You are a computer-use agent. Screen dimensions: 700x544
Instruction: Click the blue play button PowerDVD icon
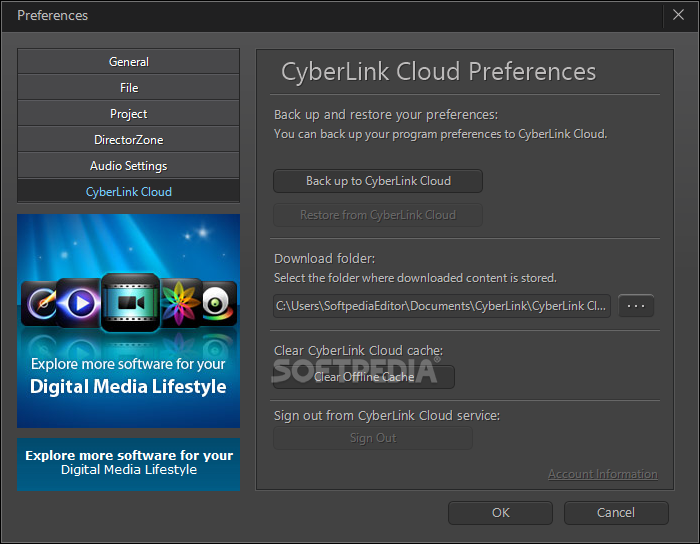click(x=80, y=303)
